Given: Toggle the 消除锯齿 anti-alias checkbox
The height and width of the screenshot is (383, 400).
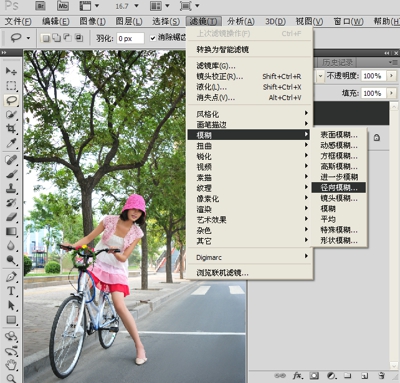Looking at the screenshot, I should pyautogui.click(x=153, y=38).
